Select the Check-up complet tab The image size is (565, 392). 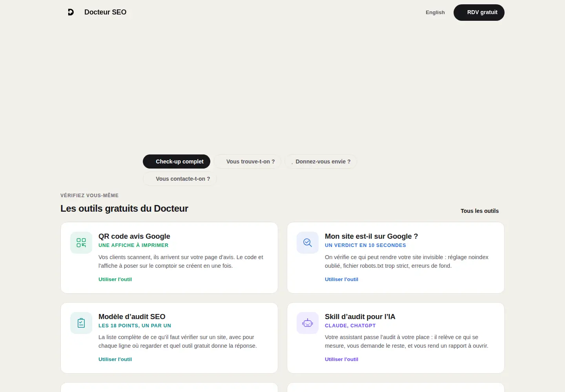(177, 162)
